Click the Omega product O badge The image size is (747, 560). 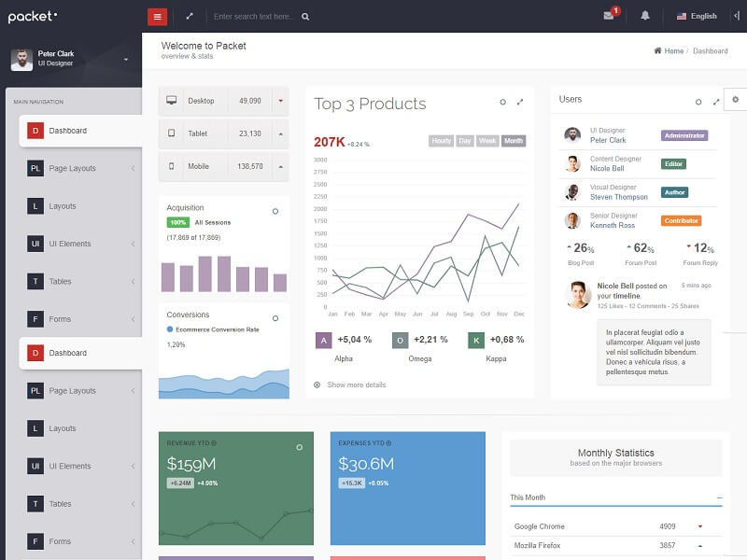click(x=401, y=340)
